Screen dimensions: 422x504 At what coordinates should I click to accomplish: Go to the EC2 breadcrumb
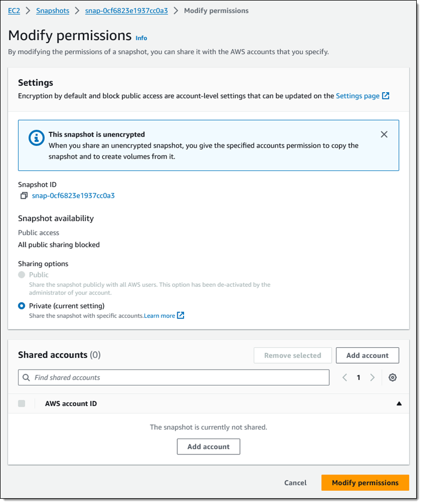point(14,11)
